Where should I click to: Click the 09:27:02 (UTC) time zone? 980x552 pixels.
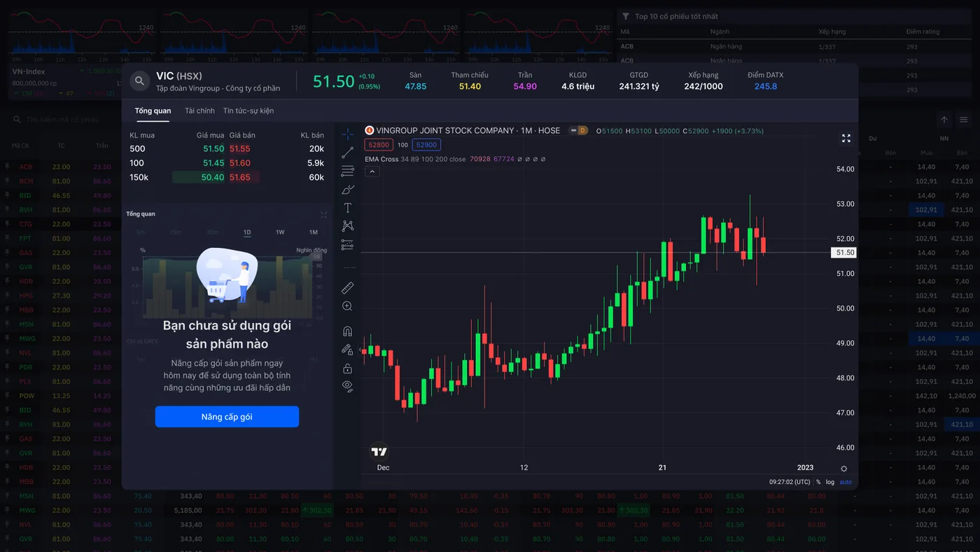[x=790, y=482]
